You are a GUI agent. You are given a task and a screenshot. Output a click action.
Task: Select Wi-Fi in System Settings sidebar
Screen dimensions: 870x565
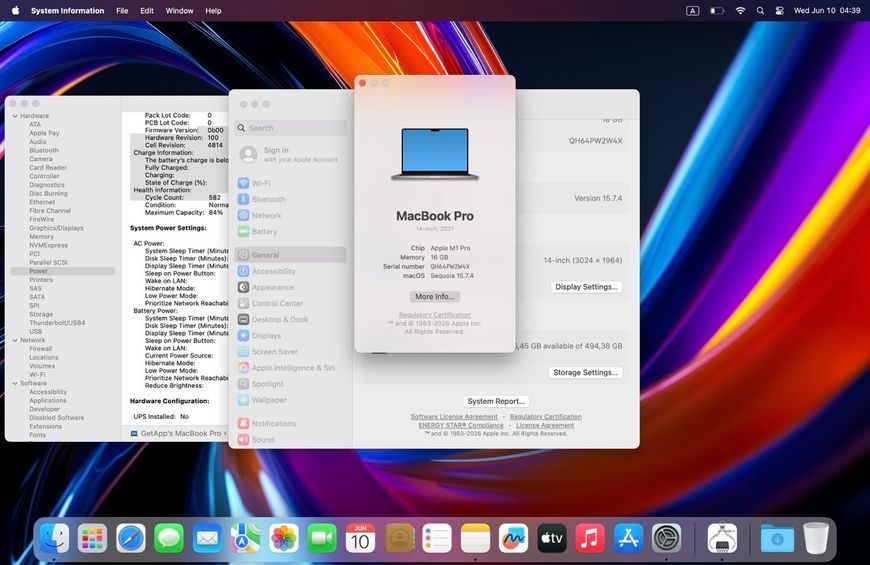290,183
